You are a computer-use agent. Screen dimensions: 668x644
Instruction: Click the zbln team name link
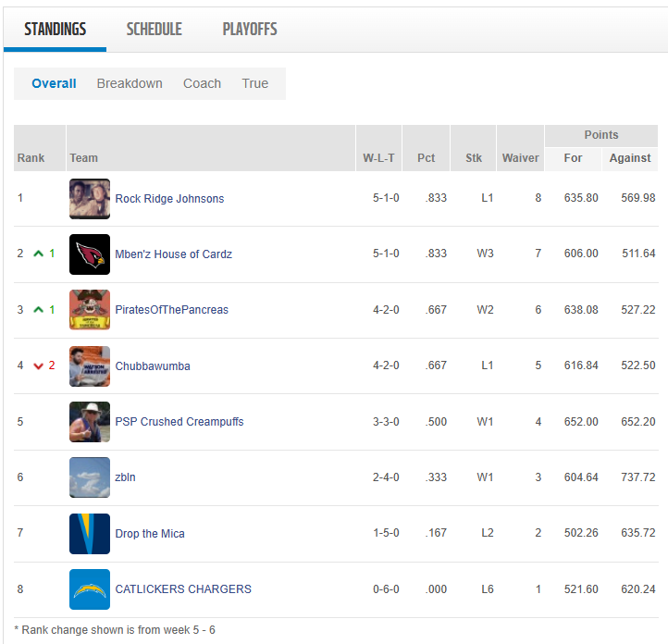click(125, 477)
